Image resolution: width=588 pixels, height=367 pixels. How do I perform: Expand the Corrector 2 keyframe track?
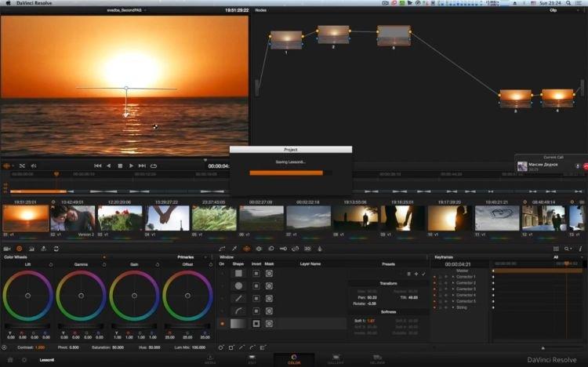click(x=453, y=282)
